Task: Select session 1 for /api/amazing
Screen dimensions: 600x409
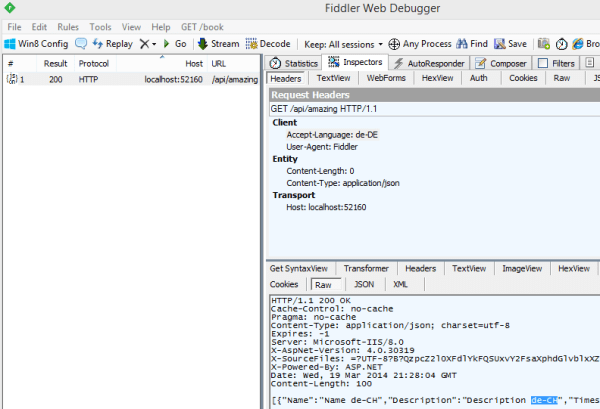Action: [130, 79]
